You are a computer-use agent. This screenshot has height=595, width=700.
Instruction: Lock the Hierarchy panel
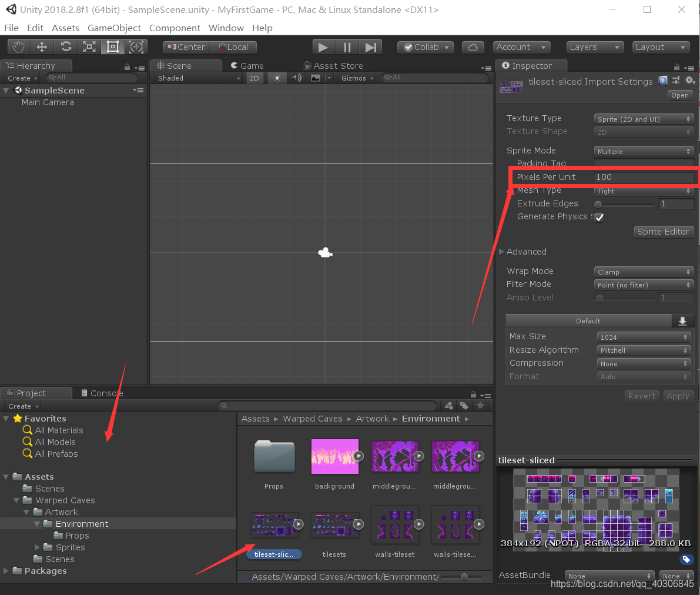click(127, 67)
